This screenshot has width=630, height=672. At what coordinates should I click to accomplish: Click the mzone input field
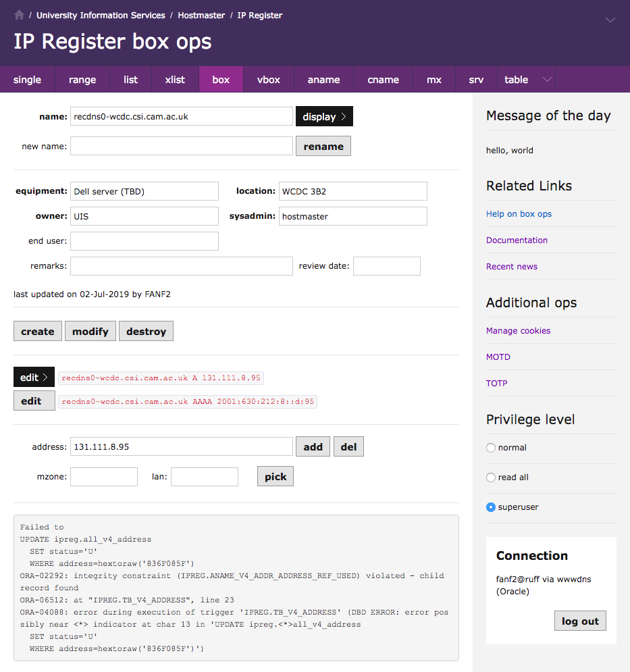tap(104, 477)
